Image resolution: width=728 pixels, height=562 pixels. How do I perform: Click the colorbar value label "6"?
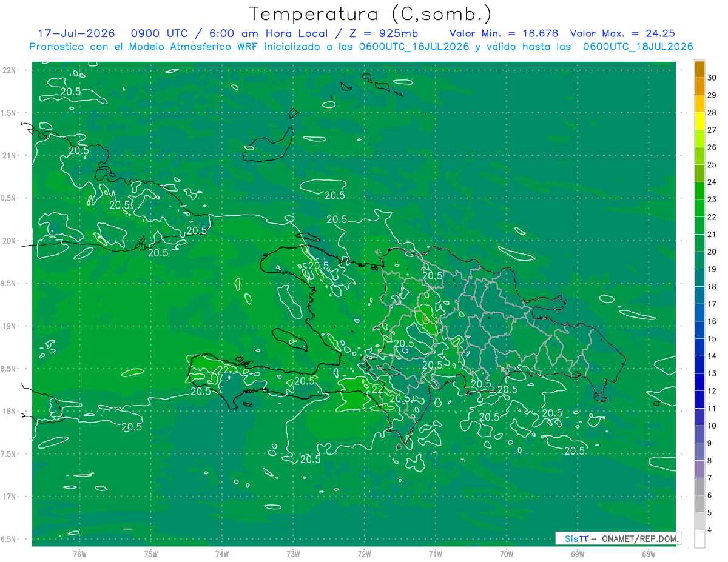709,495
